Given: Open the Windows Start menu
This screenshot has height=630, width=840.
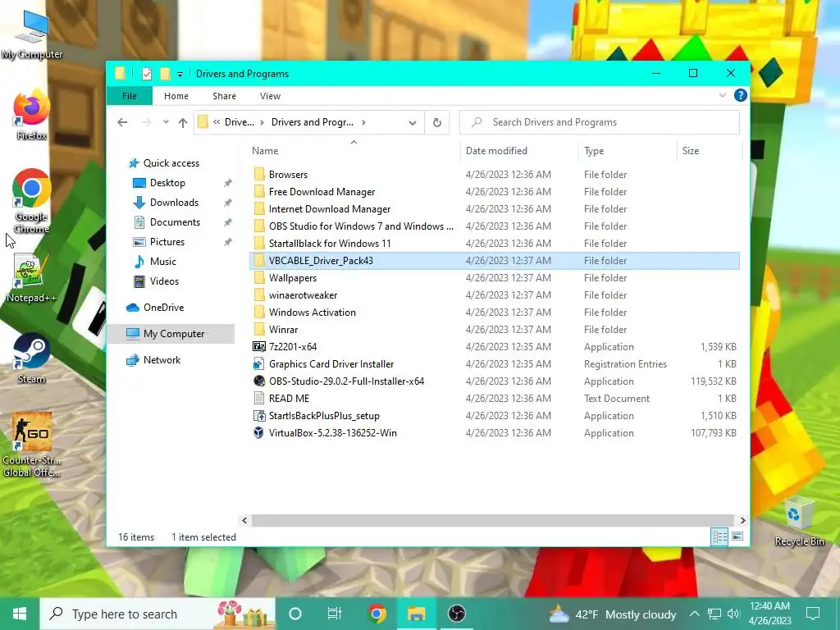Looking at the screenshot, I should point(20,614).
